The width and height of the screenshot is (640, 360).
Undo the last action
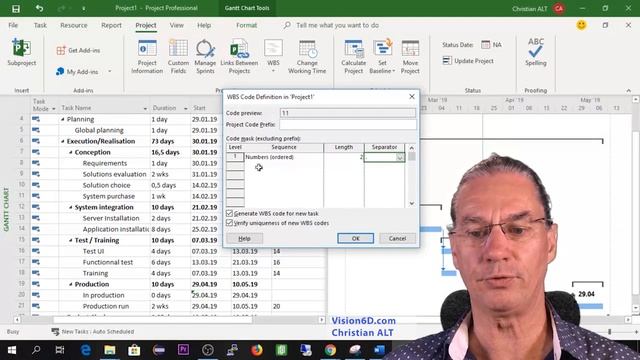(39, 8)
